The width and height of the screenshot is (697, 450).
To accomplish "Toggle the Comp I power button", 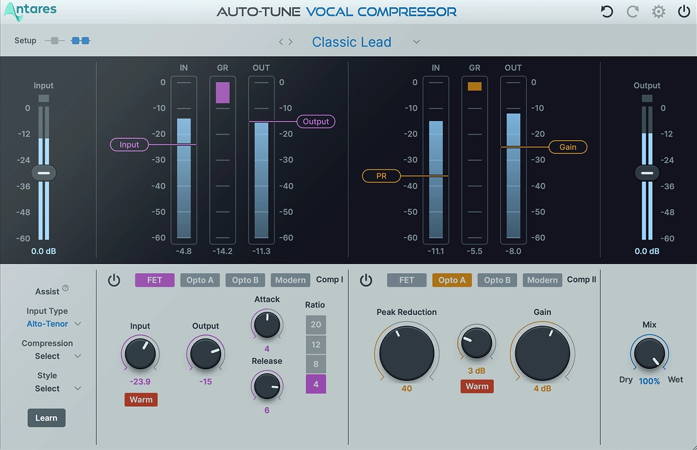I will click(x=114, y=280).
